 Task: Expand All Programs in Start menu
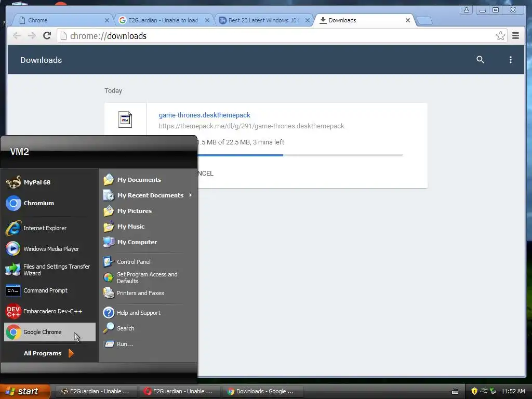pyautogui.click(x=48, y=353)
